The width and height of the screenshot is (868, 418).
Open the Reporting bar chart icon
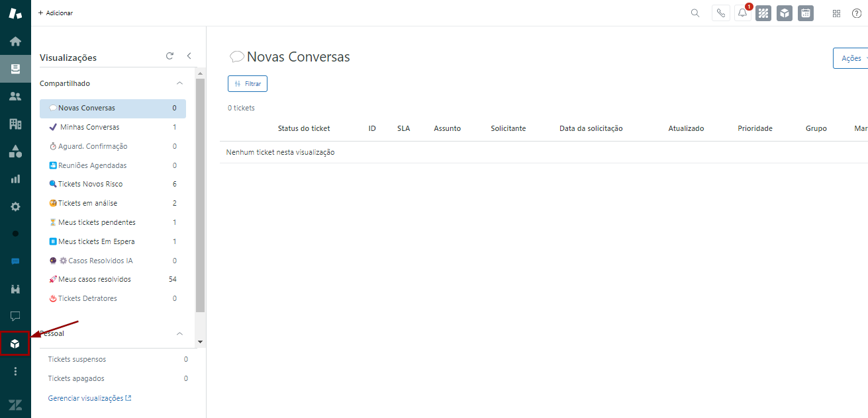pos(15,179)
